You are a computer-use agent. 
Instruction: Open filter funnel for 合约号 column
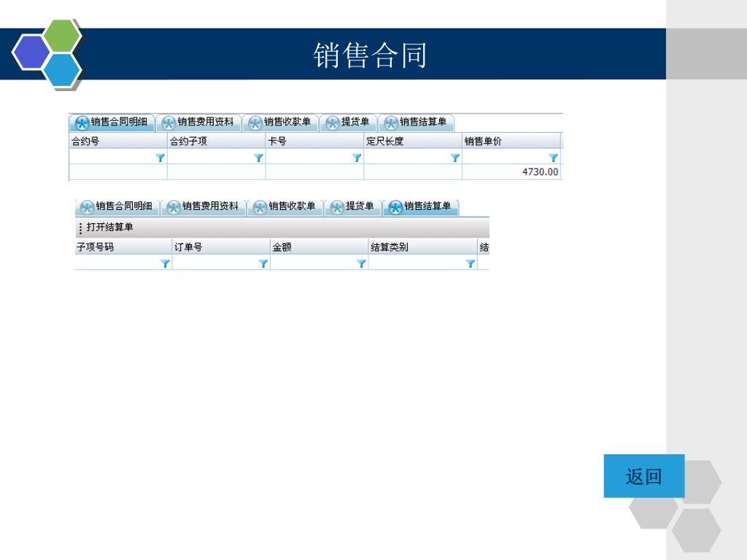point(160,157)
